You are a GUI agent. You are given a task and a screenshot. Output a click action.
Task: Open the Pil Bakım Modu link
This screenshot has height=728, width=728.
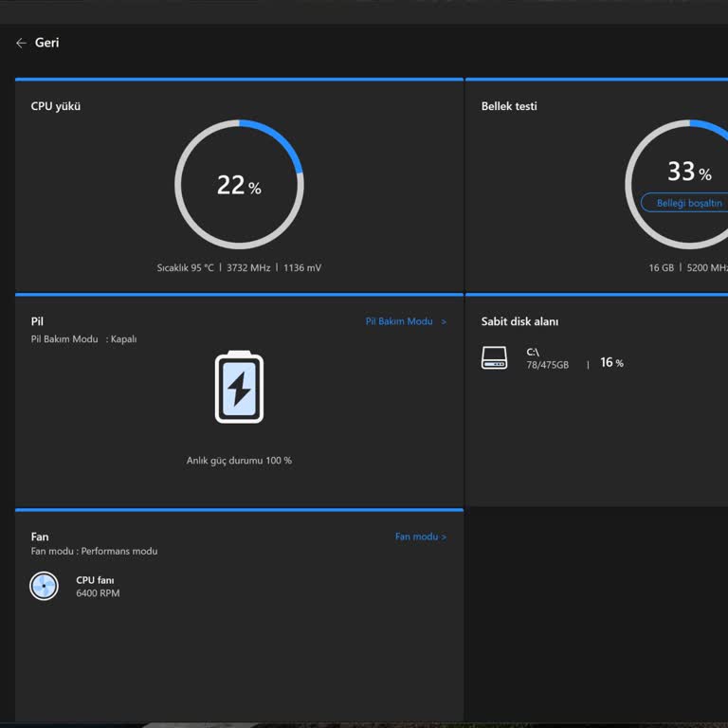(398, 321)
